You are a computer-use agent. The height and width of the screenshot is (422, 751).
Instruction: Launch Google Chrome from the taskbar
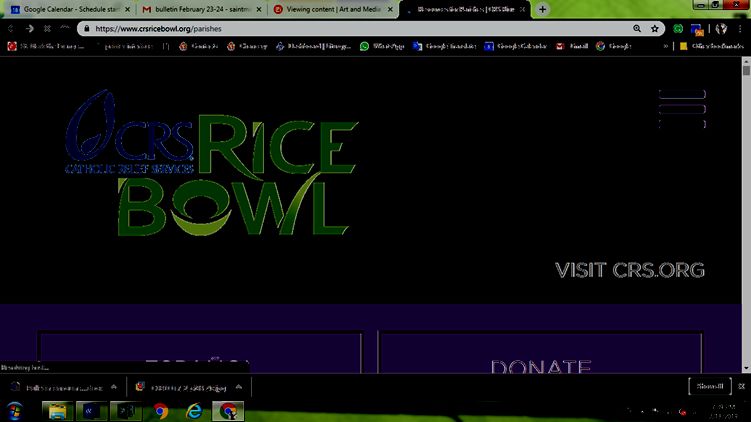click(160, 411)
